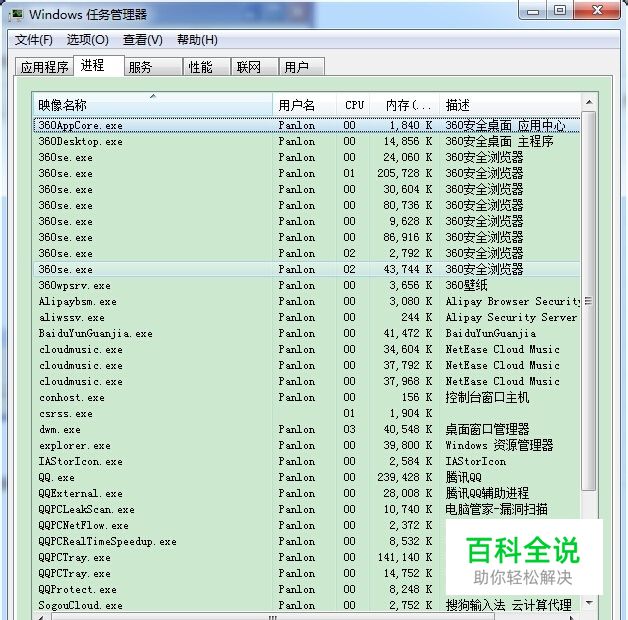Image resolution: width=628 pixels, height=620 pixels.
Task: Sort by CPU column header
Action: (353, 105)
